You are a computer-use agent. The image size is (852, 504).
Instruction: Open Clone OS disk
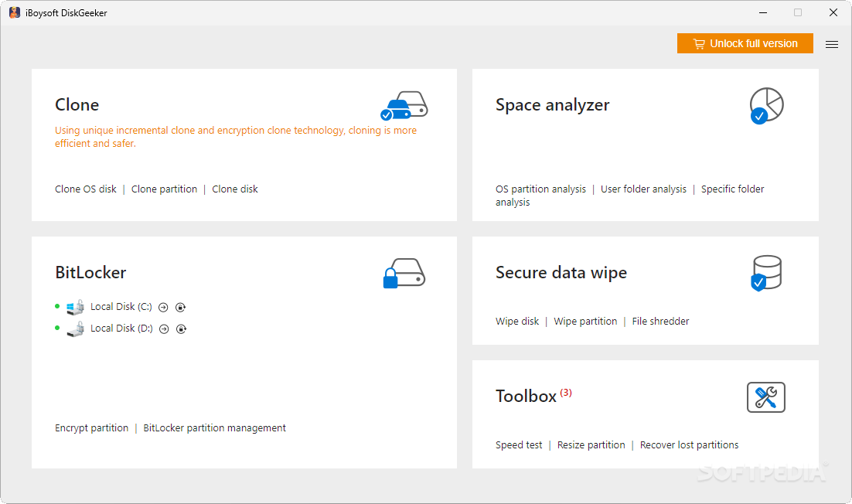pyautogui.click(x=85, y=189)
